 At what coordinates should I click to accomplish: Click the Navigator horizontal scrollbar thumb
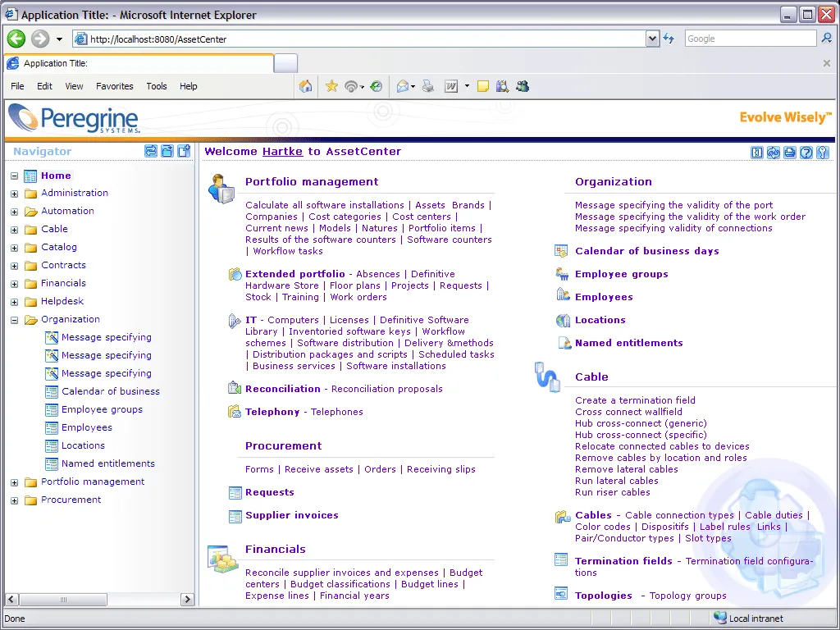point(63,600)
